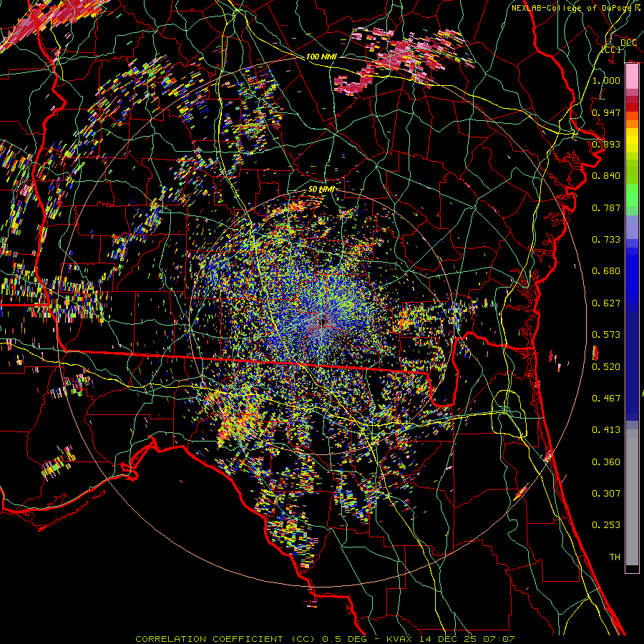Click the 0.787 scale value
The height and width of the screenshot is (644, 644).
(x=606, y=208)
